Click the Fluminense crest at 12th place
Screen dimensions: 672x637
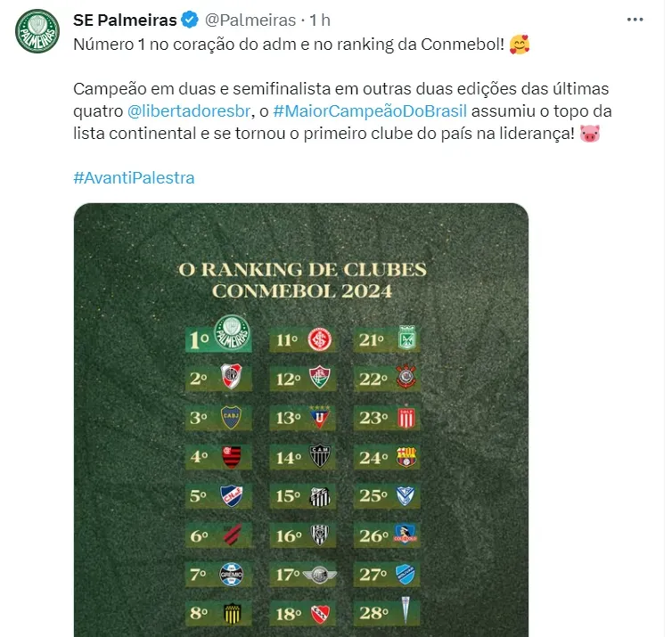[319, 379]
